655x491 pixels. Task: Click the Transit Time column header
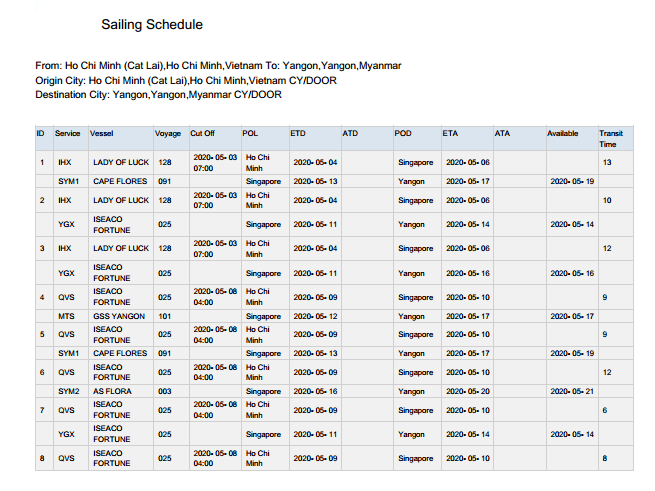point(610,139)
